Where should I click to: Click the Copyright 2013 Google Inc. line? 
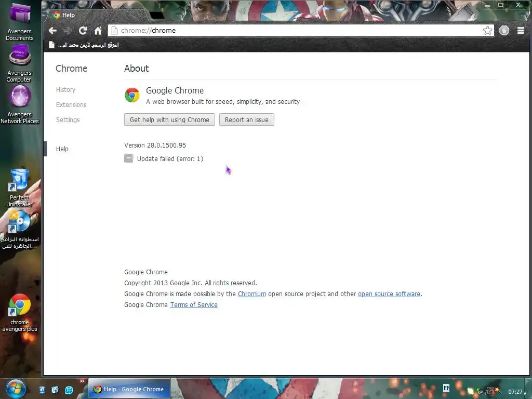[x=190, y=283]
